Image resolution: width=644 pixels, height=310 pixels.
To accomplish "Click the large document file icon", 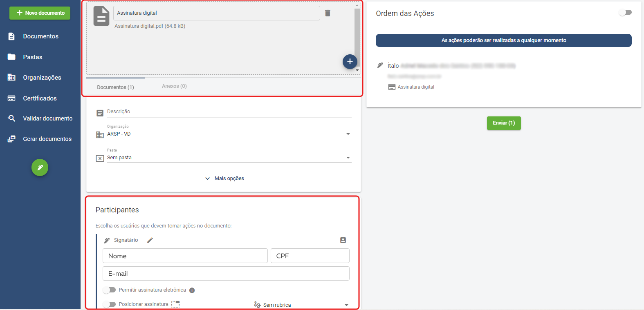I will (101, 16).
